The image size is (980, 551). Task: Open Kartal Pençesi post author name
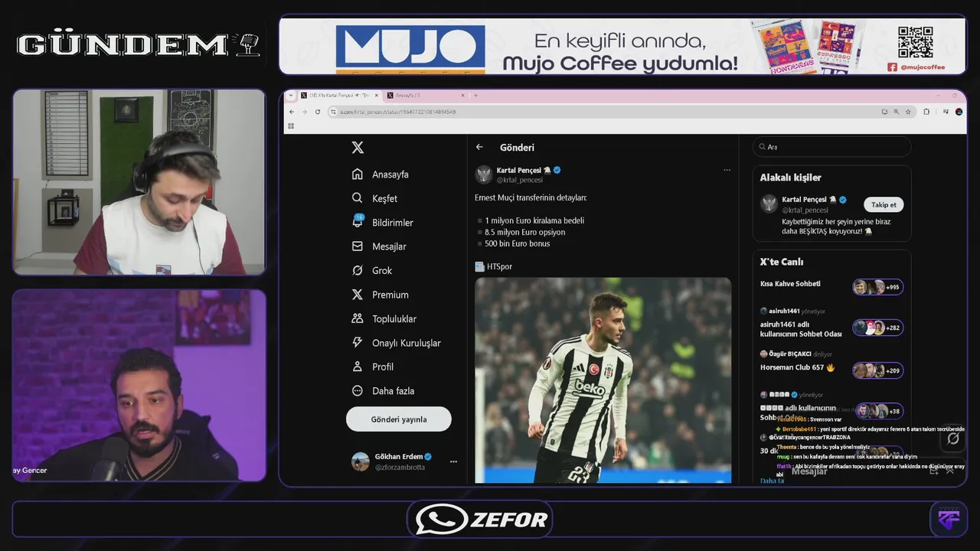point(519,170)
